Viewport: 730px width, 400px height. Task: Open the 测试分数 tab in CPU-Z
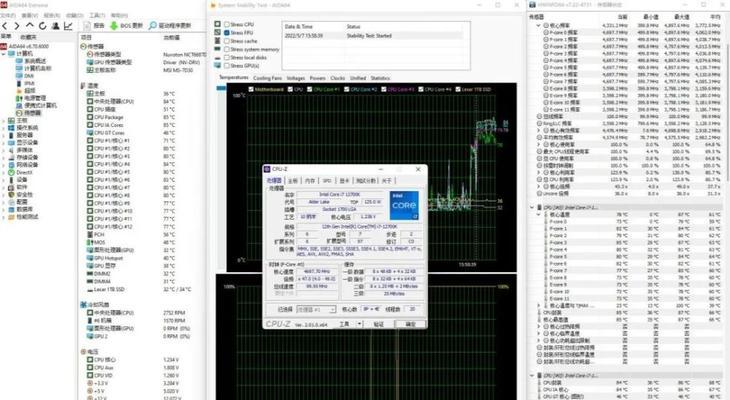click(366, 181)
